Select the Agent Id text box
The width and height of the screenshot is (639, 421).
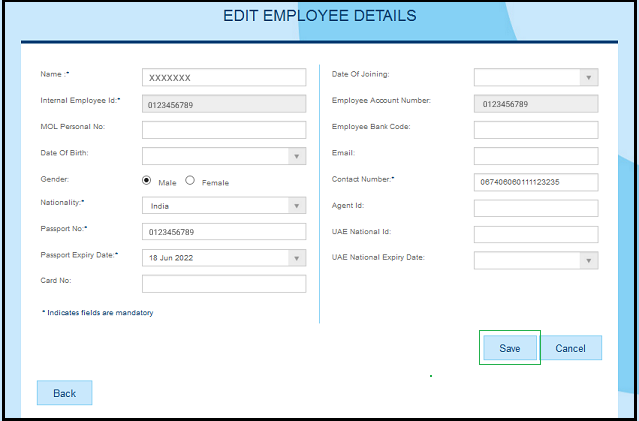click(x=535, y=208)
